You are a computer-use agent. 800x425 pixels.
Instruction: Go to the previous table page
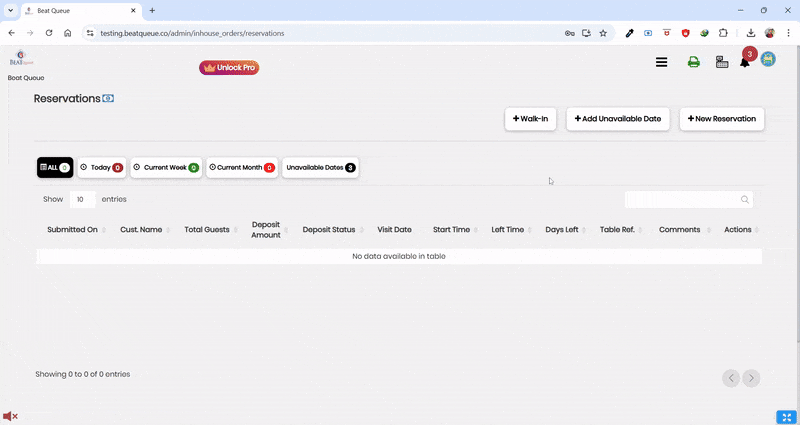click(x=732, y=377)
